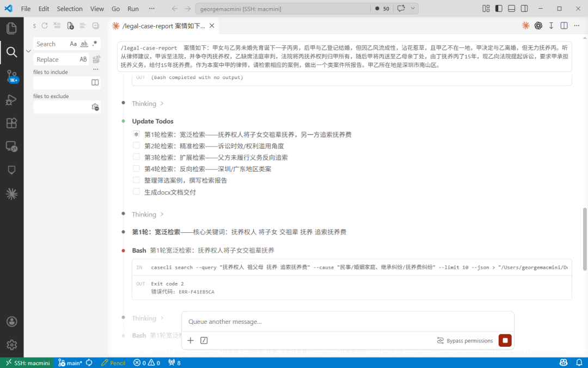Toggle Preserve Case in replace field
588x368 pixels.
click(83, 59)
